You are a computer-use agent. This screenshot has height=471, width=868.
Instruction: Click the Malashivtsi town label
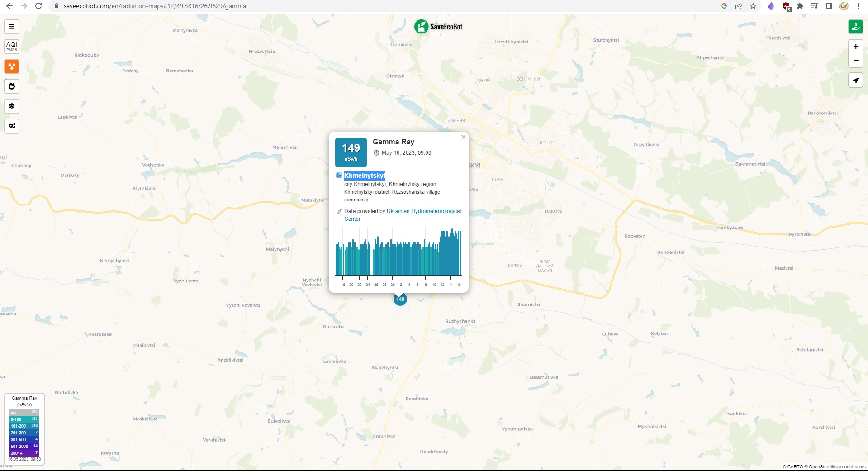click(285, 147)
